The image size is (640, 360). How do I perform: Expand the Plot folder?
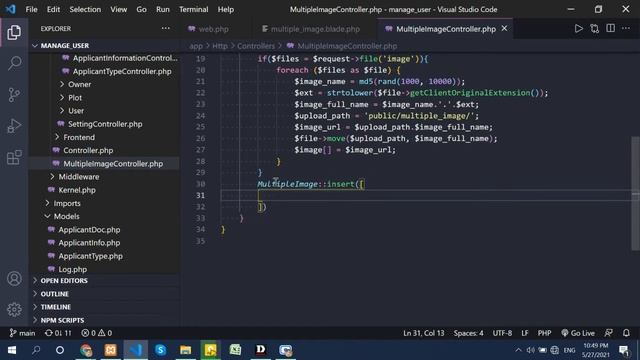pyautogui.click(x=75, y=98)
